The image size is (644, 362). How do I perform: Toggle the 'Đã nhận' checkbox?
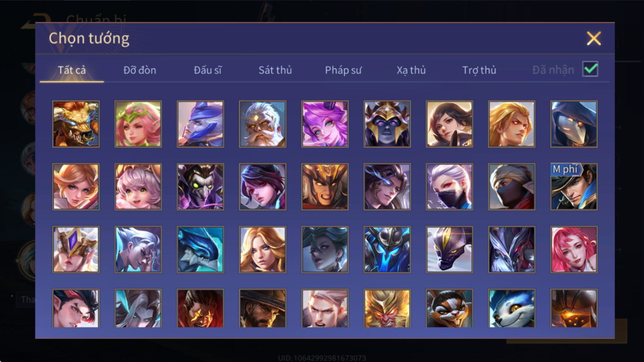pyautogui.click(x=590, y=69)
